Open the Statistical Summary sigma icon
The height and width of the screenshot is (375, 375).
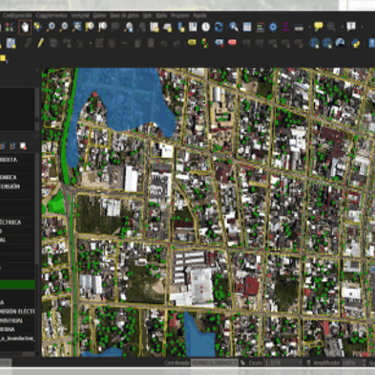pyautogui.click(x=286, y=27)
